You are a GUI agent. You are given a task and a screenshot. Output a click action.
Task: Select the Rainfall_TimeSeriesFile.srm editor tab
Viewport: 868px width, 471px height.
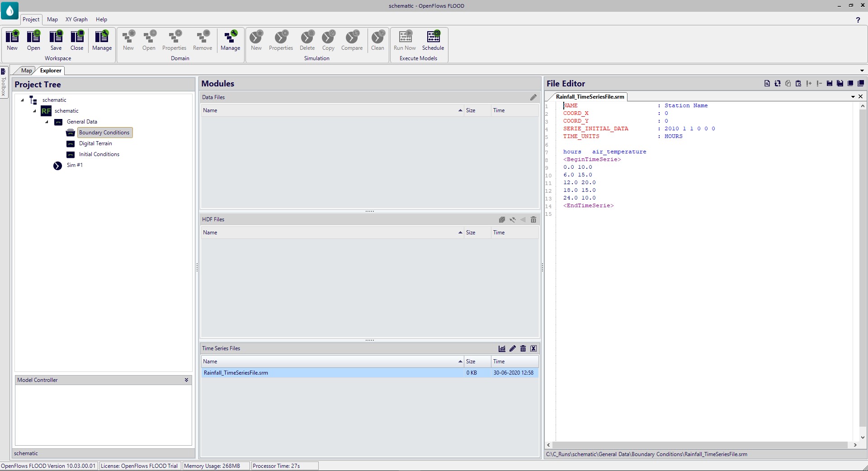point(590,97)
